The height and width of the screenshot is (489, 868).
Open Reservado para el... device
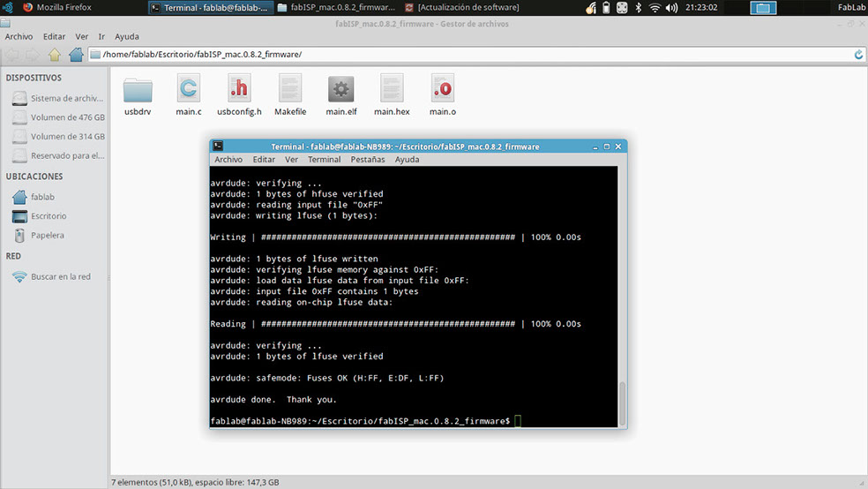tap(58, 155)
